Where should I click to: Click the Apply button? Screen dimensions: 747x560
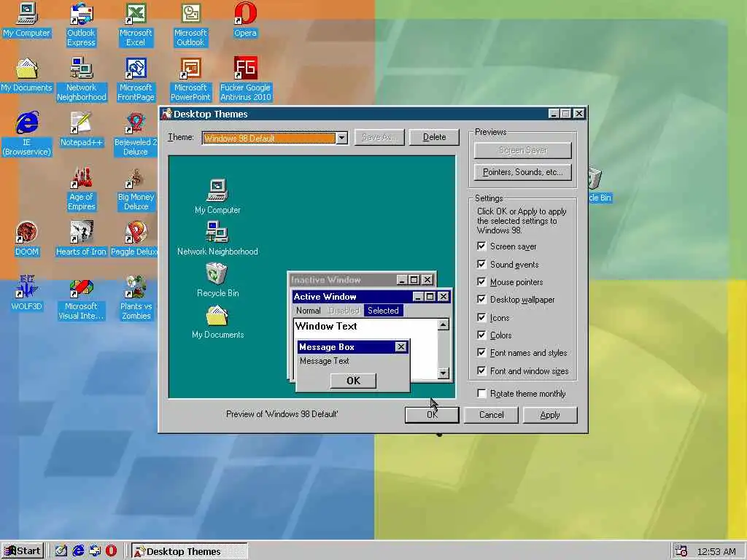pyautogui.click(x=550, y=415)
